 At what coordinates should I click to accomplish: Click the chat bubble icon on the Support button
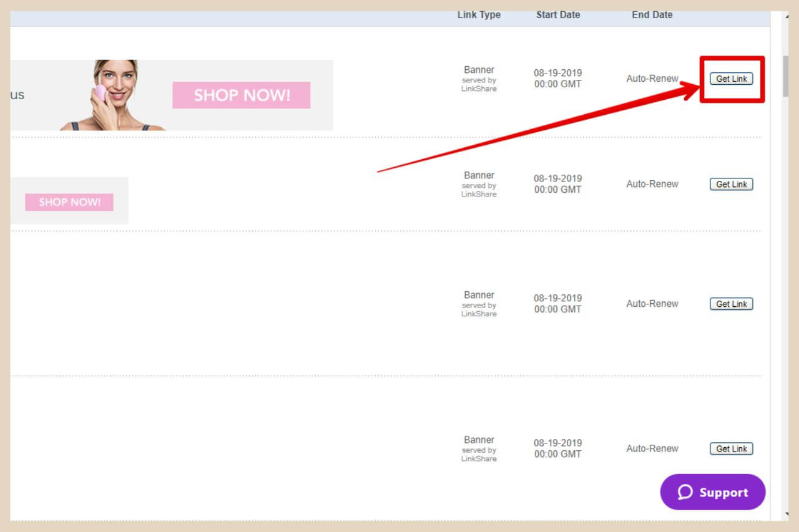(685, 492)
